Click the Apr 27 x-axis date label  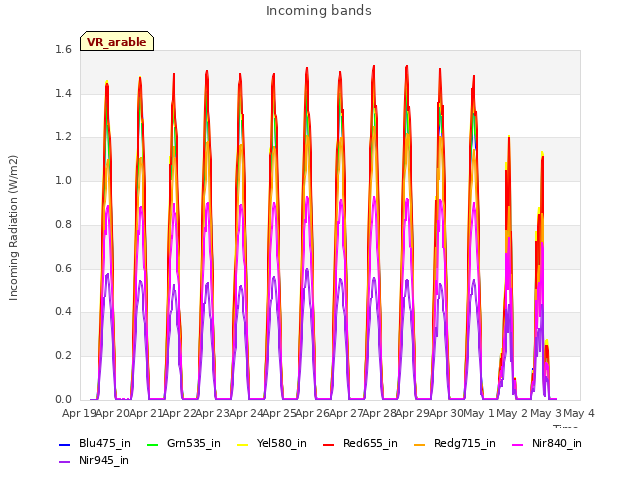pyautogui.click(x=347, y=413)
